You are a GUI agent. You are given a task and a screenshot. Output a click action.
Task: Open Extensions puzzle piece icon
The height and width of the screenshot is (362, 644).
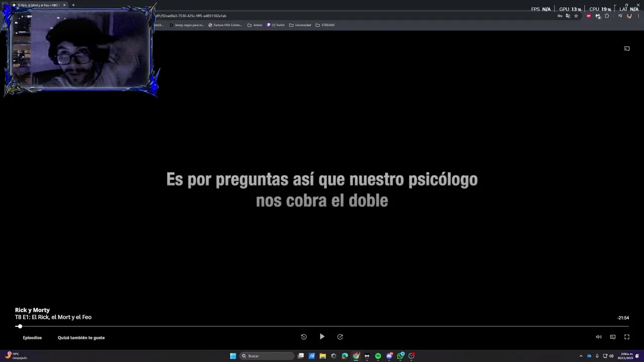point(607,16)
